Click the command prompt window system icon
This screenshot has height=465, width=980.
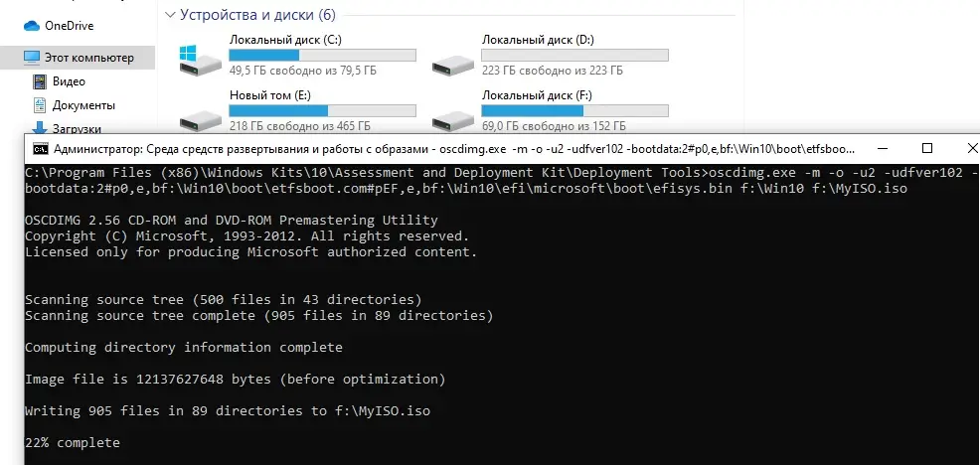tap(41, 149)
